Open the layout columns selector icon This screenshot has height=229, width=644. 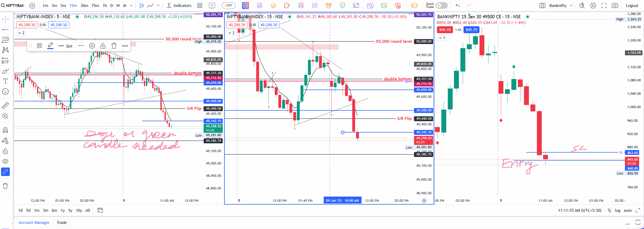point(543,6)
